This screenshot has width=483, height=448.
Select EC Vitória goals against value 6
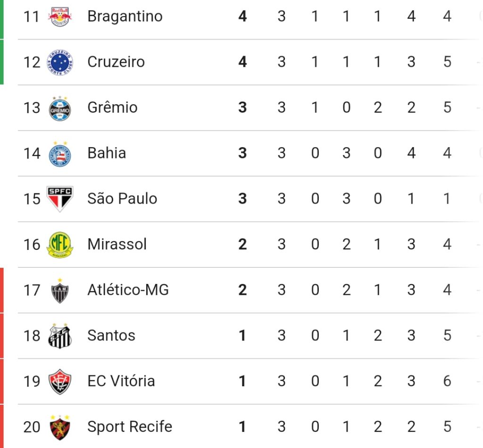[447, 381]
